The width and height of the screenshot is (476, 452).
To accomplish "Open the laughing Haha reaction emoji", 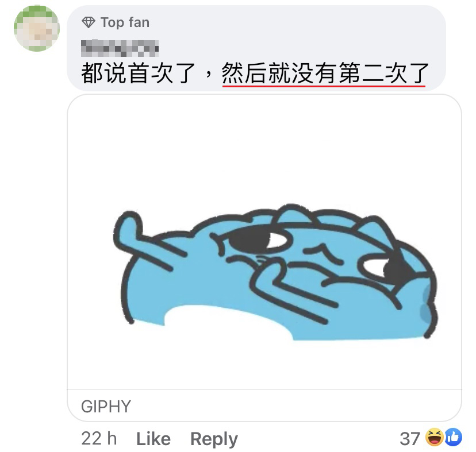I will click(x=435, y=437).
